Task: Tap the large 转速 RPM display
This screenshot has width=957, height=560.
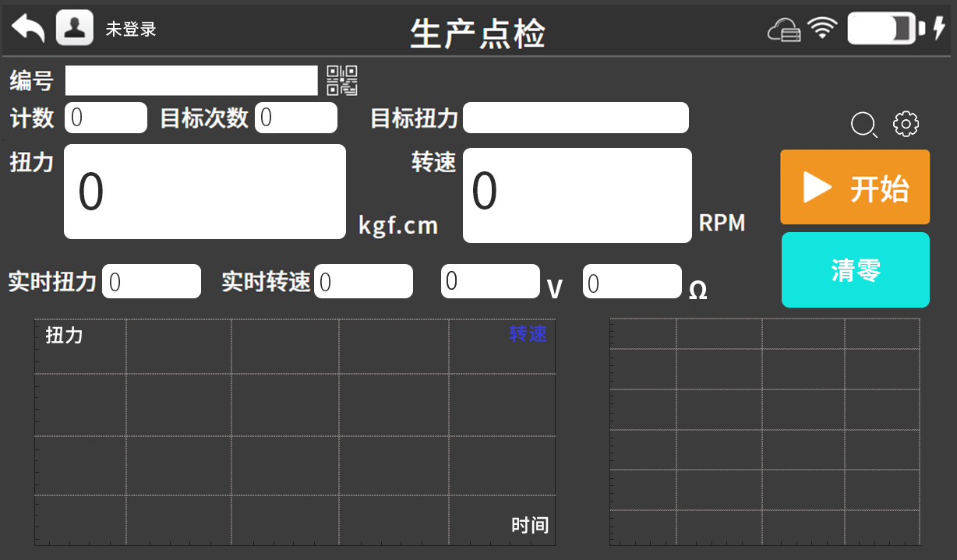Action: coord(577,195)
